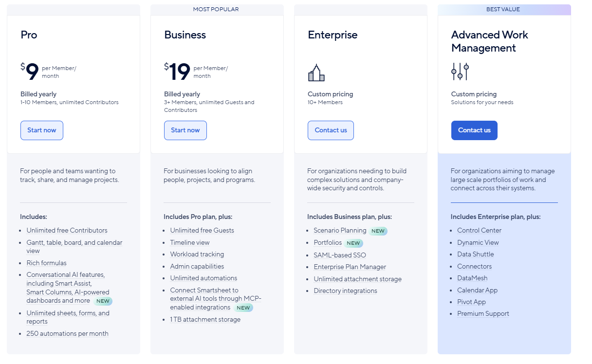Click the Advanced Work Management sliders icon

point(460,72)
